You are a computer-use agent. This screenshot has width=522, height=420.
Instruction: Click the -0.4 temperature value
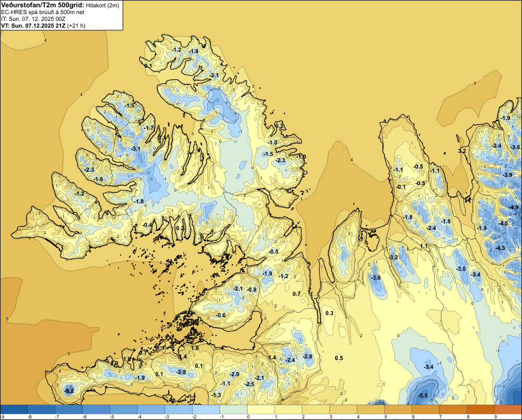[x=147, y=225]
